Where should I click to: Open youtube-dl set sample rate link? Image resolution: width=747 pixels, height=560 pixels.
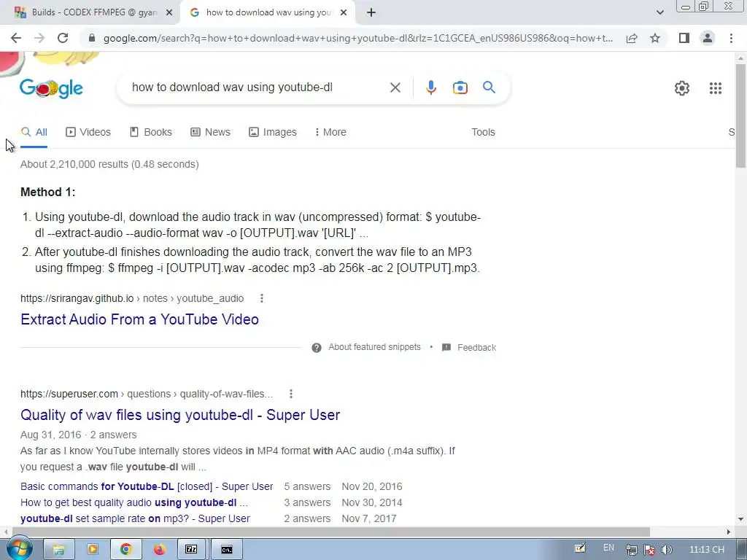click(x=135, y=518)
